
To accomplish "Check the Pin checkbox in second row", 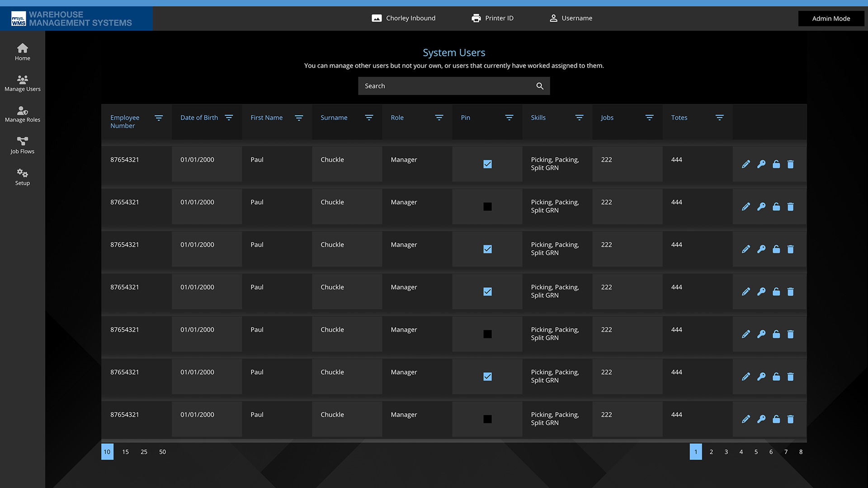I will 487,206.
